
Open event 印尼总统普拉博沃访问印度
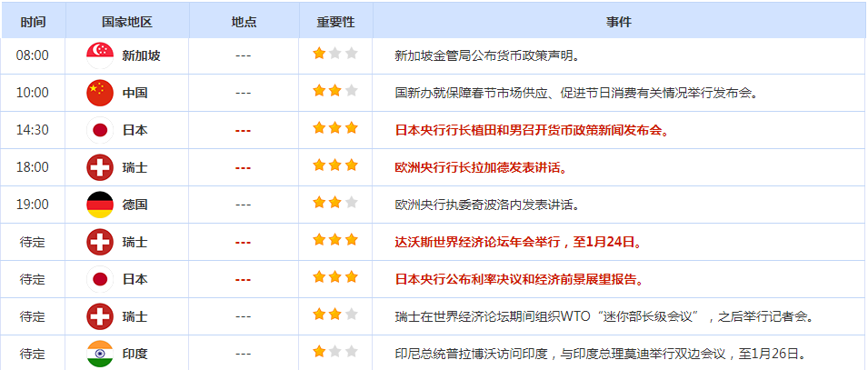[x=599, y=354]
